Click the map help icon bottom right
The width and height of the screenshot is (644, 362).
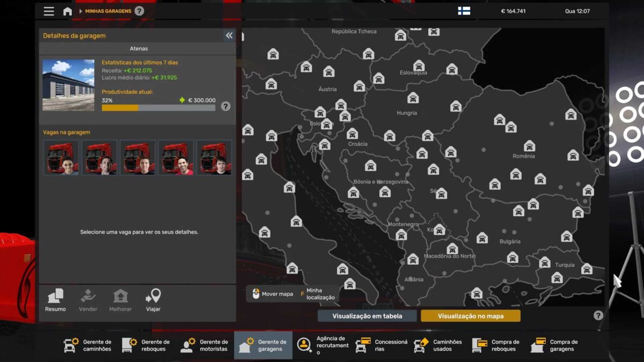598,315
